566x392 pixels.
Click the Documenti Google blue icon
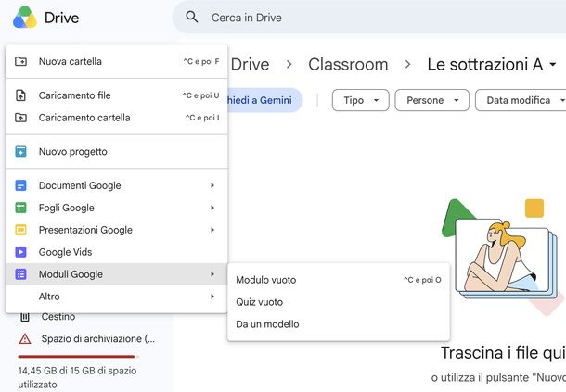[21, 185]
